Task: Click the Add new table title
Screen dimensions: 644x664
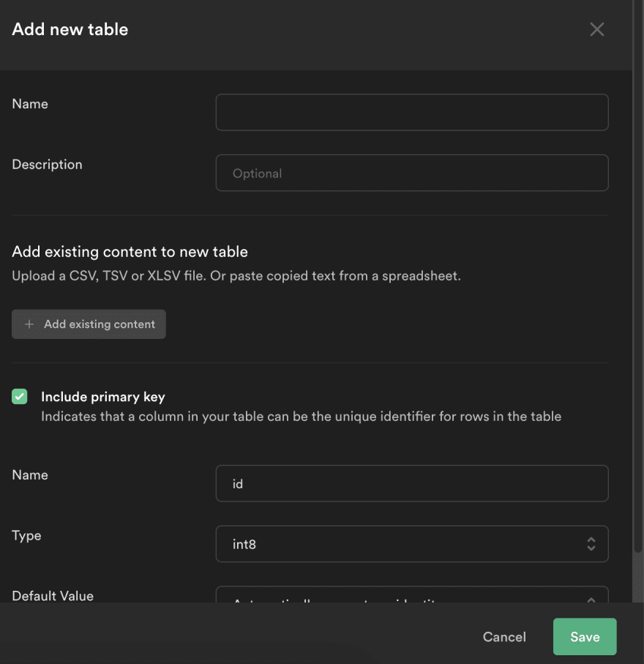Action: tap(70, 29)
